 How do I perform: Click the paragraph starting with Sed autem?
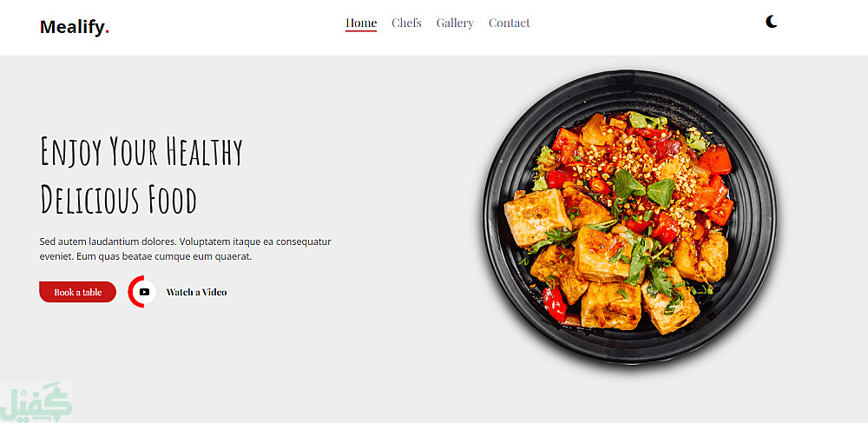click(186, 249)
